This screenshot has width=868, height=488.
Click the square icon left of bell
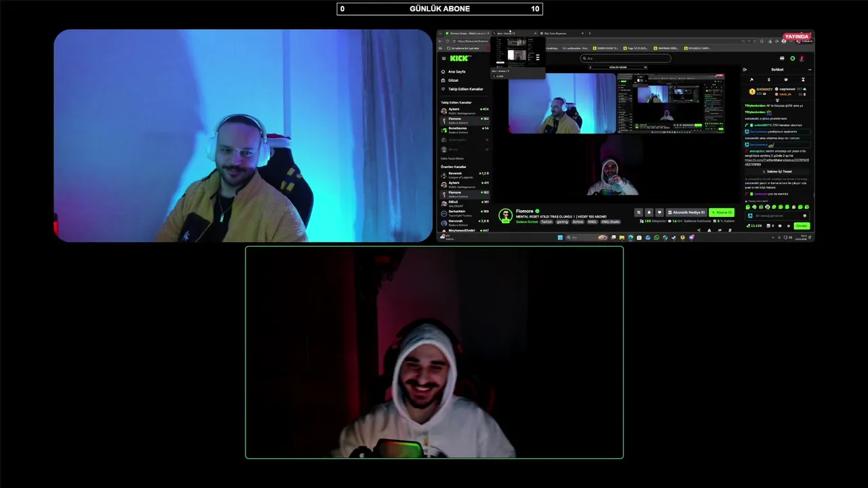639,212
